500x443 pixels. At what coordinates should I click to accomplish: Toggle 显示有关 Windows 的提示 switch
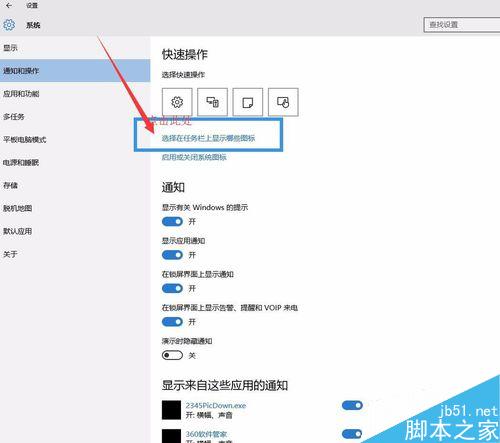click(x=172, y=221)
